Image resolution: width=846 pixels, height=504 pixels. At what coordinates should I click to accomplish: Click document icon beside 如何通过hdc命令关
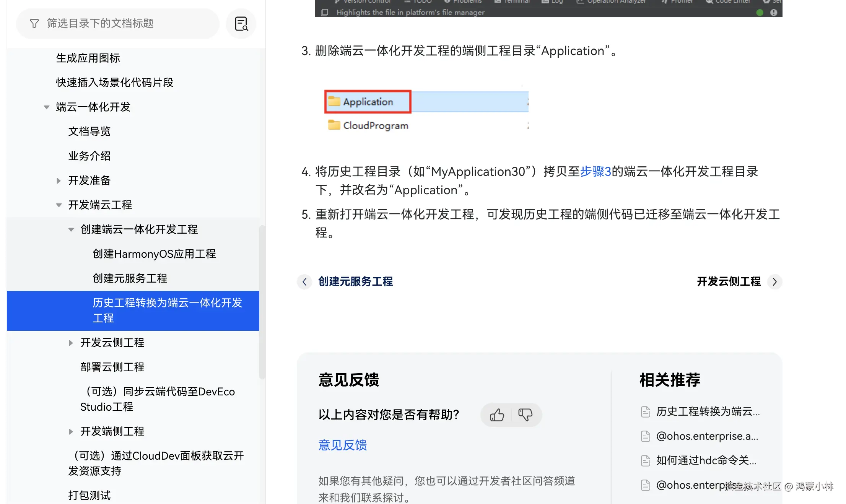pyautogui.click(x=645, y=460)
